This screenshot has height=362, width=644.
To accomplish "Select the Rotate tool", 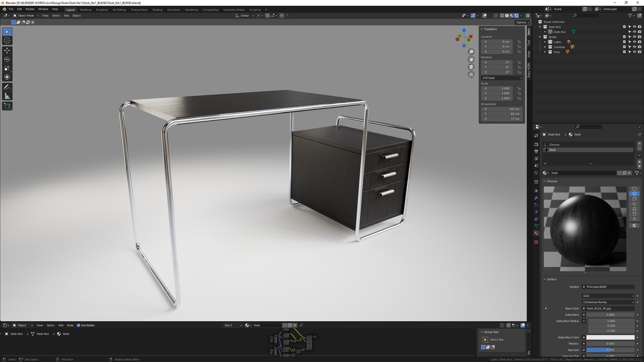I will click(x=7, y=59).
